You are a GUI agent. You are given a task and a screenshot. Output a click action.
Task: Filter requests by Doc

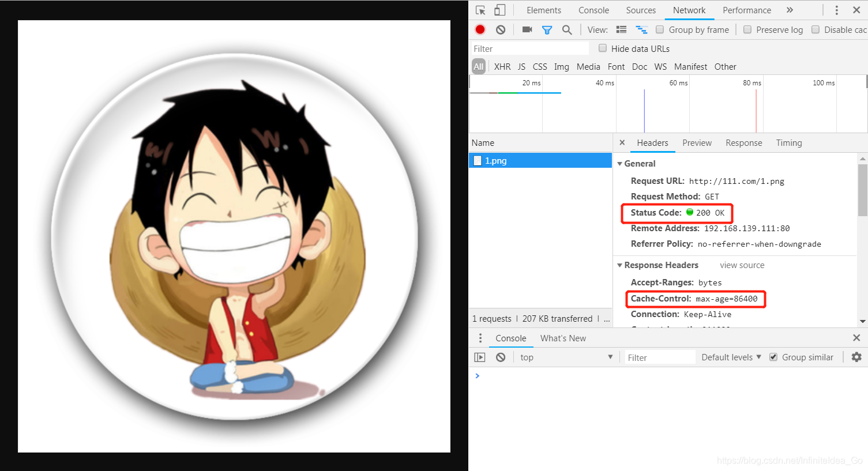(640, 67)
